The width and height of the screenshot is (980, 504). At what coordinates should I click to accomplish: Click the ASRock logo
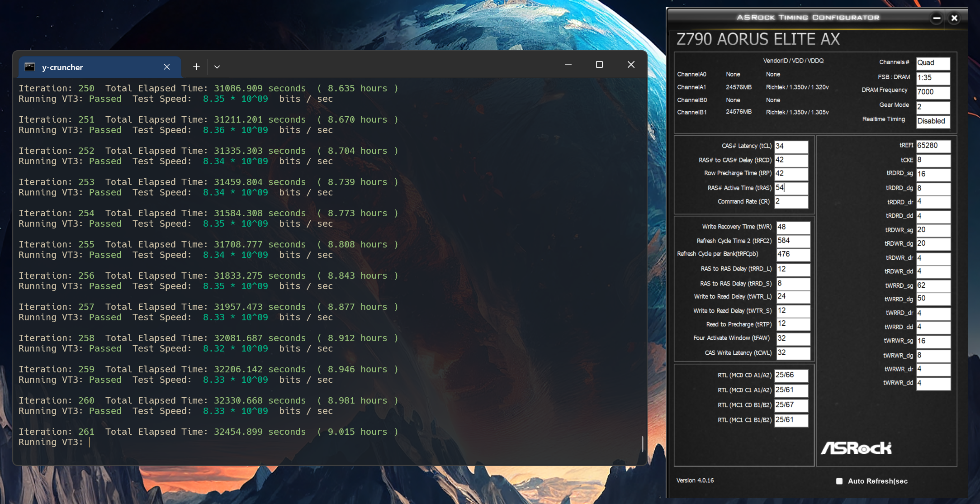coord(856,448)
